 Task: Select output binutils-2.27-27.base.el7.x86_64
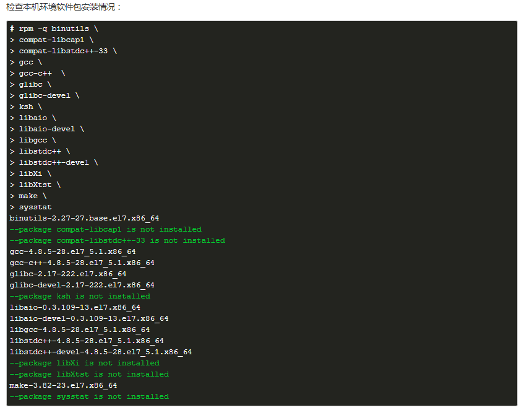click(x=85, y=219)
